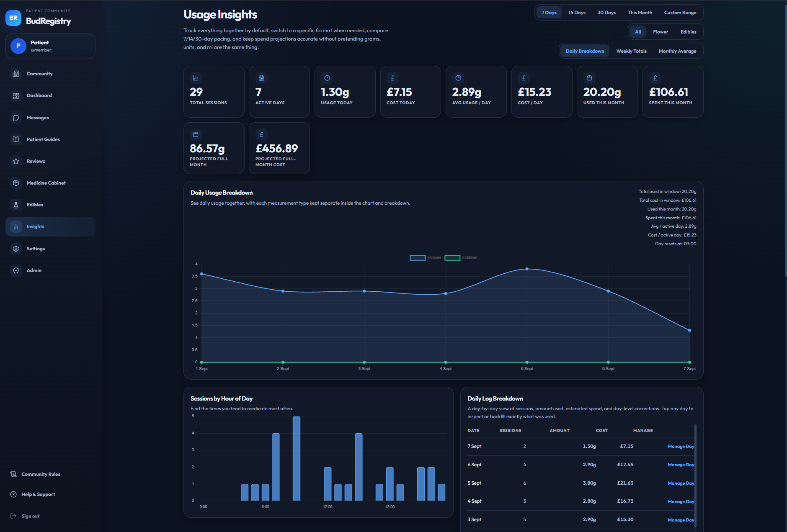Open the Custom Range option
Screen dimensions: 787x532
[x=680, y=13]
